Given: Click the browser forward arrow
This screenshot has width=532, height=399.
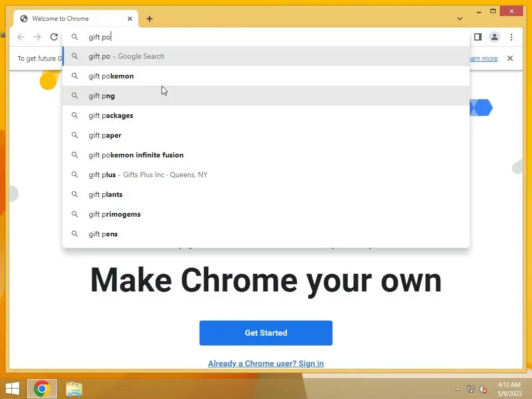Looking at the screenshot, I should click(x=37, y=37).
